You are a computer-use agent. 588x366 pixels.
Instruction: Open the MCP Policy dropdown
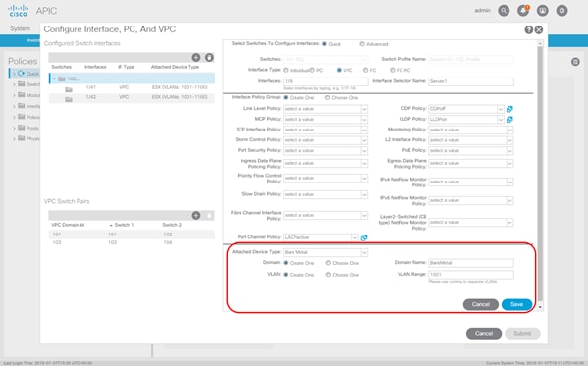click(x=364, y=120)
